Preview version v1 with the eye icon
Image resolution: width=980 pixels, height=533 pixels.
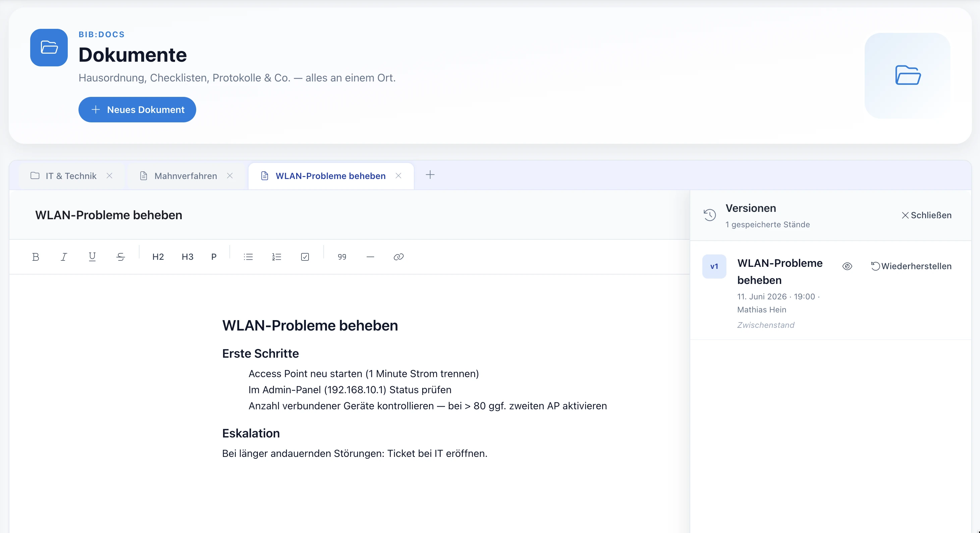tap(847, 266)
